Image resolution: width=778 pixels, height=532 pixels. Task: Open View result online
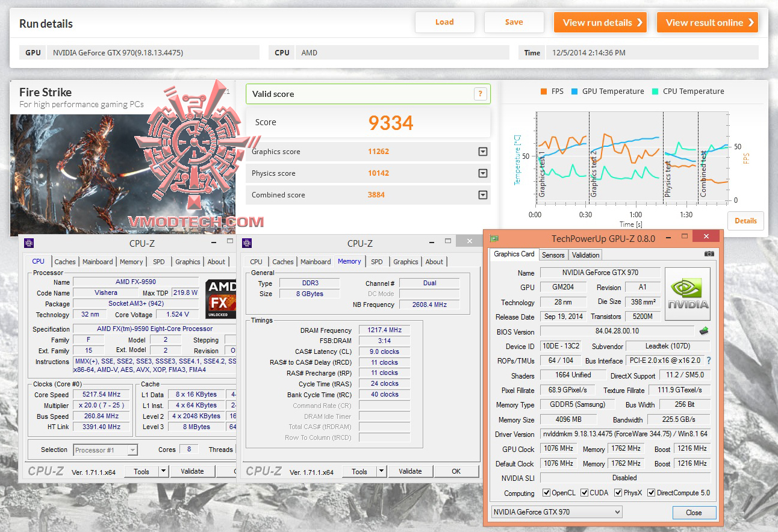tap(708, 23)
